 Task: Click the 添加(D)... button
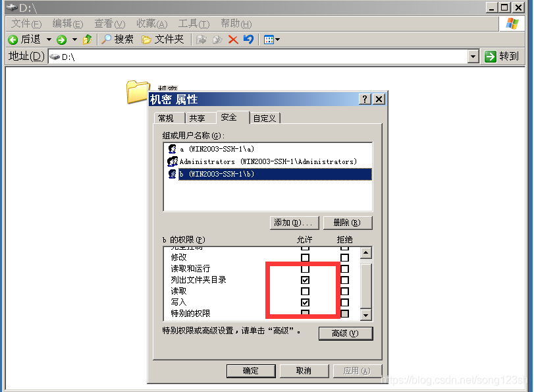294,223
